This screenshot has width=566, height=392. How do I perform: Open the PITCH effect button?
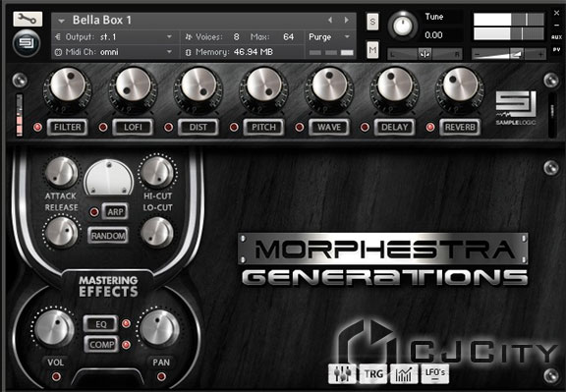click(264, 127)
